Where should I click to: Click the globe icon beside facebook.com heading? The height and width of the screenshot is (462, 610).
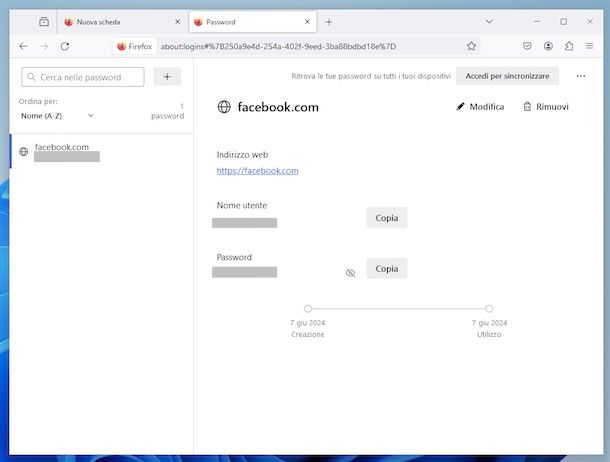coord(224,107)
